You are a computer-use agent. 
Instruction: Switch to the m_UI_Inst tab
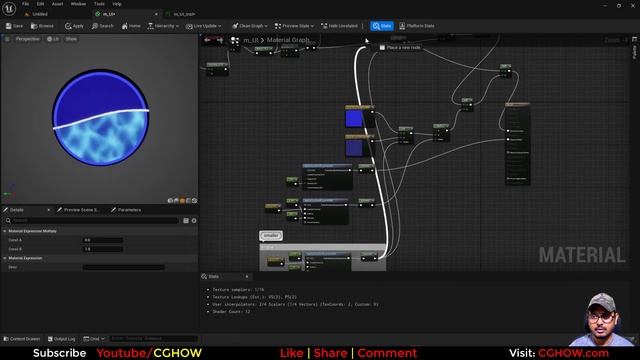184,14
